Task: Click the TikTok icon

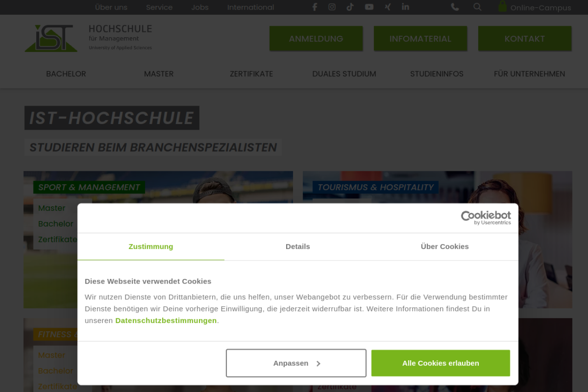Action: [x=350, y=7]
